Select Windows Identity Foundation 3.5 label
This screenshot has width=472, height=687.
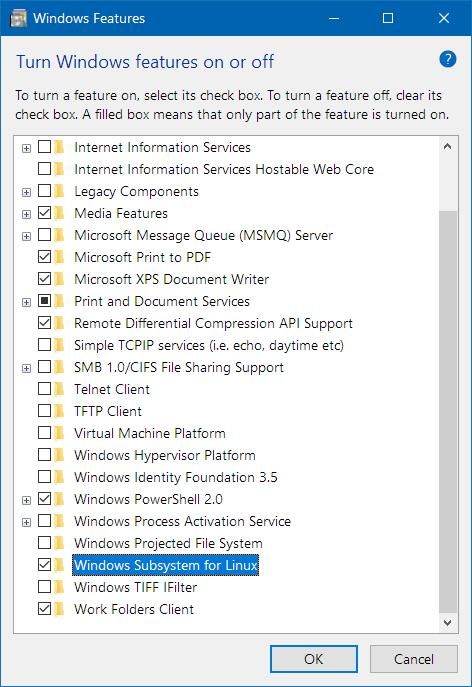coord(176,477)
